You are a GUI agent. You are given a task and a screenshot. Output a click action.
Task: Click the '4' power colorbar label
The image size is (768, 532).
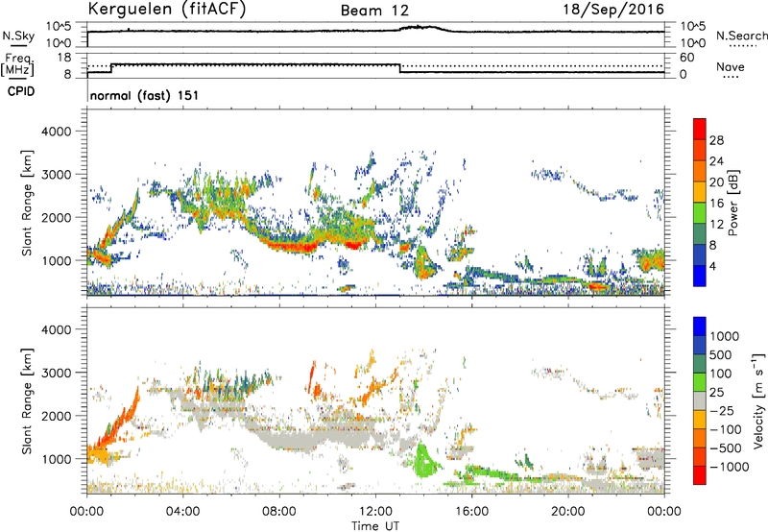coord(712,266)
